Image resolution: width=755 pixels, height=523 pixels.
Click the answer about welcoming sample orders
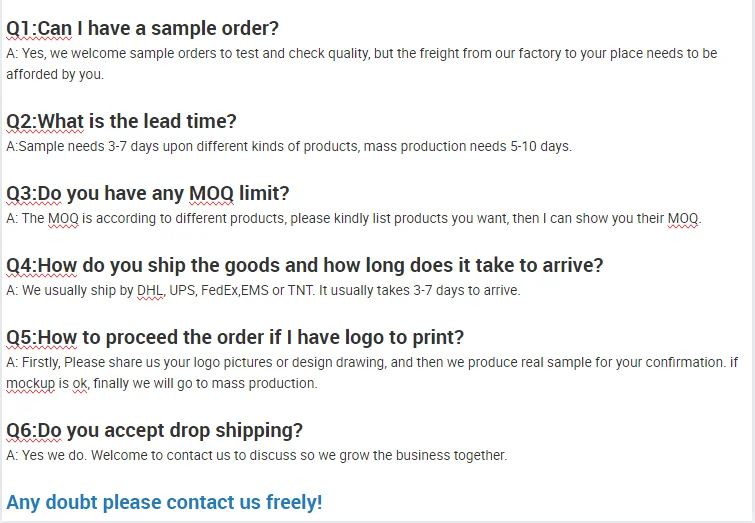(x=360, y=53)
